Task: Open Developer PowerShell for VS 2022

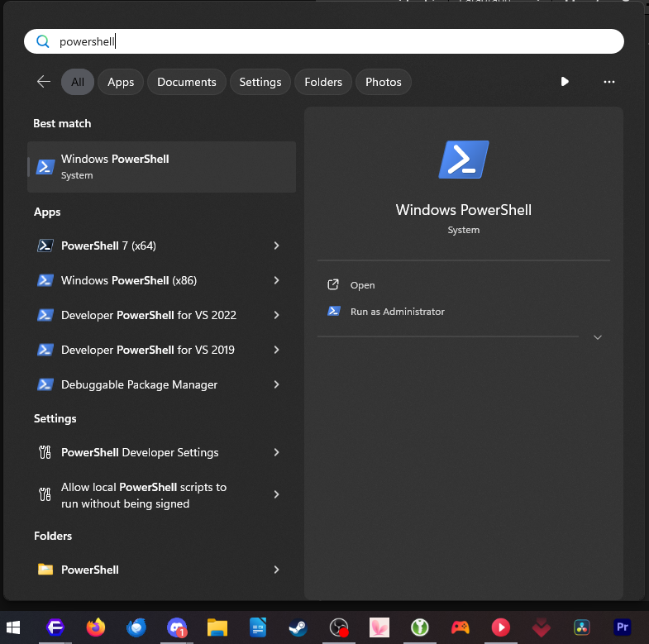Action: coord(161,315)
